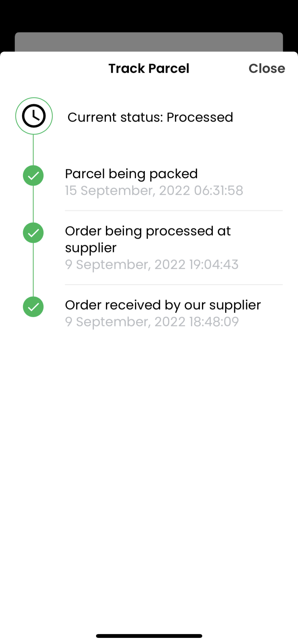Image resolution: width=298 pixels, height=644 pixels.
Task: Tap the timeline segment between packed and processed
Action: point(33,204)
